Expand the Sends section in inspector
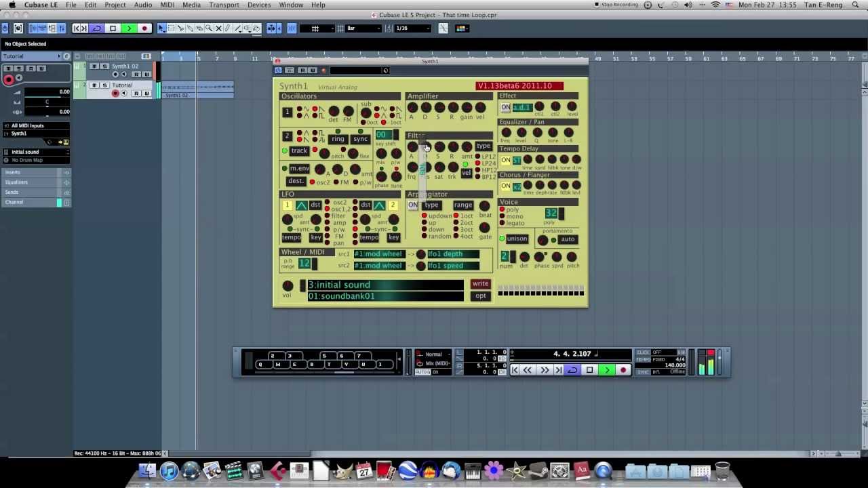868x488 pixels. point(35,192)
